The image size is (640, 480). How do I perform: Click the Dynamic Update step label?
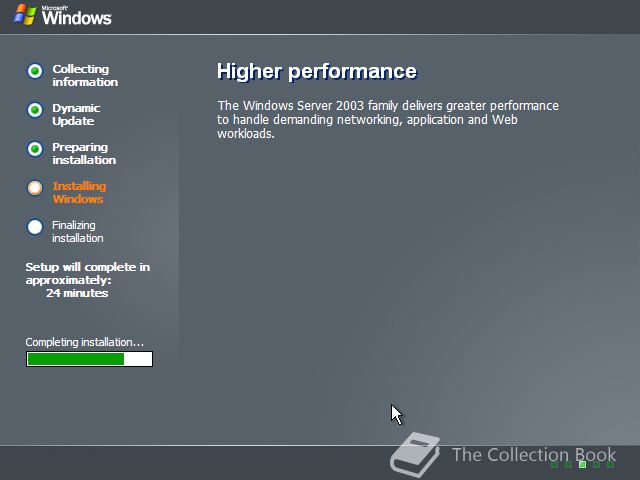(x=76, y=114)
